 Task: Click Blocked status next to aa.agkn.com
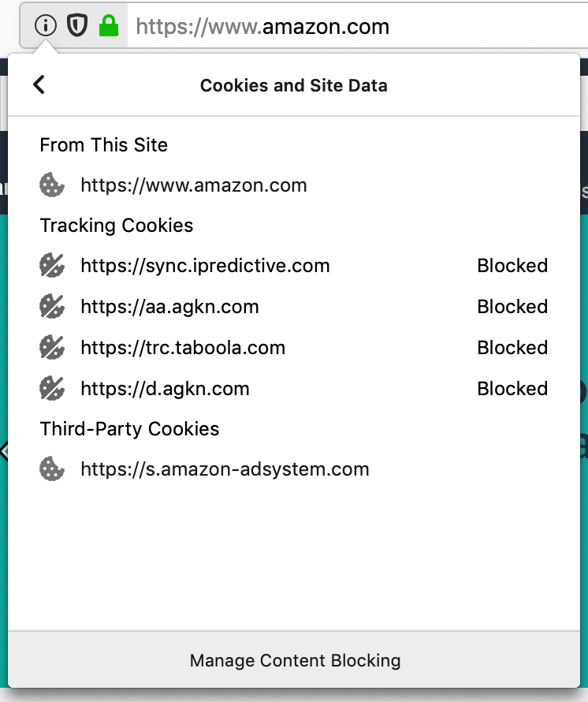tap(512, 307)
